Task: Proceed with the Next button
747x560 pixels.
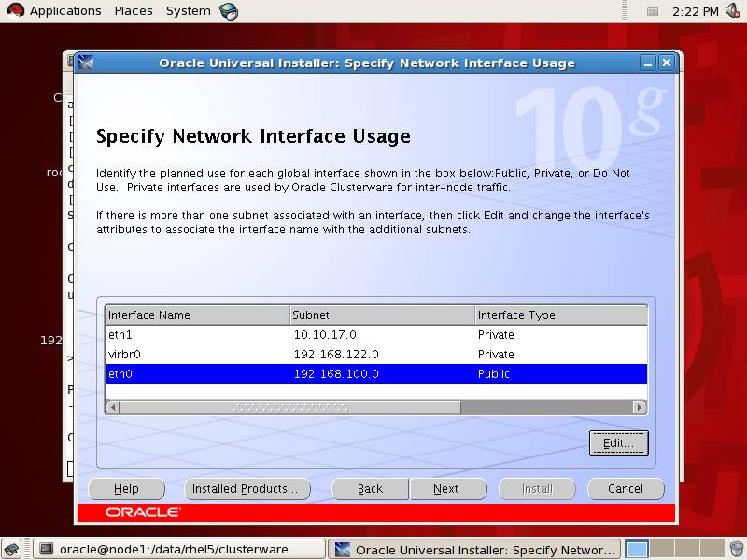Action: click(448, 489)
